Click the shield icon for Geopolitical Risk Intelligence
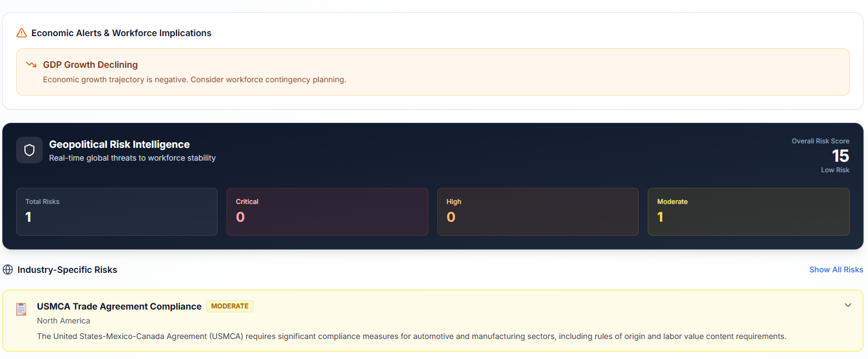This screenshot has height=359, width=868. coord(29,150)
